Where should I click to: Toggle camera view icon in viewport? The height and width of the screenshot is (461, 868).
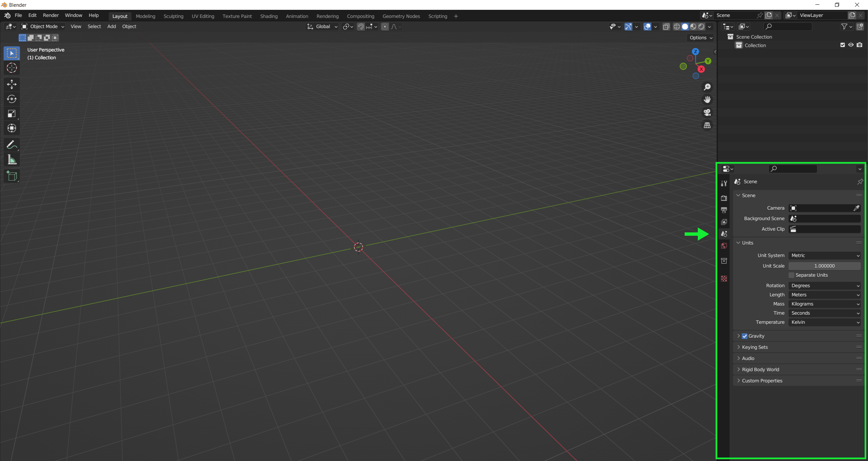tap(707, 112)
